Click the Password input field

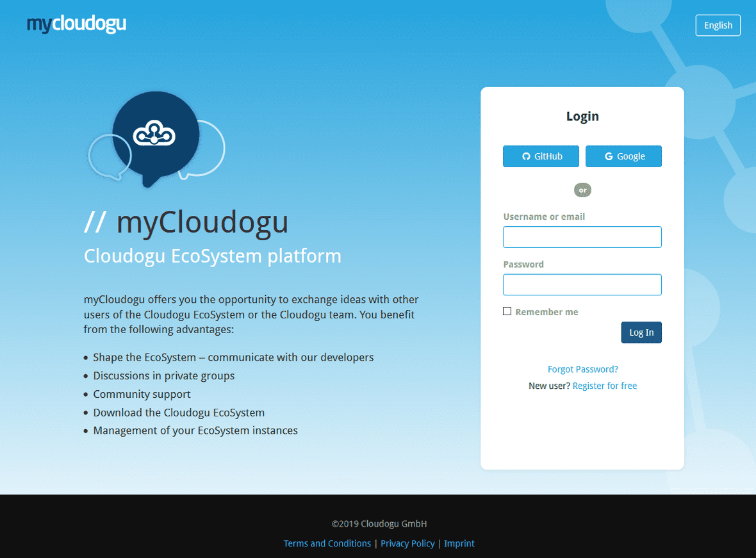582,284
